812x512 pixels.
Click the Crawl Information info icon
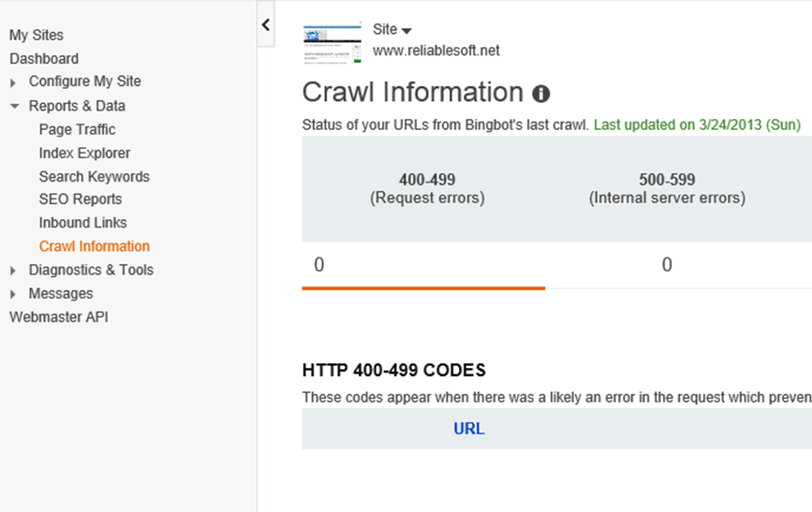[x=541, y=94]
